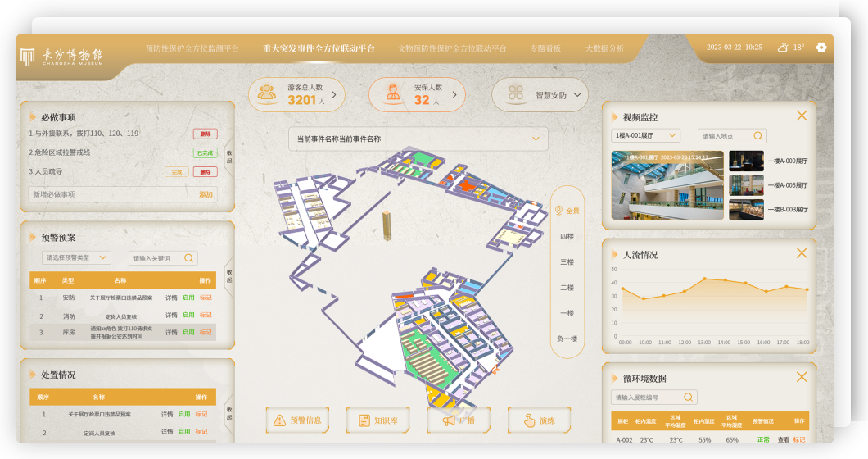868x459 pixels.
Task: Switch to 大数据分析 tab
Action: pos(604,48)
